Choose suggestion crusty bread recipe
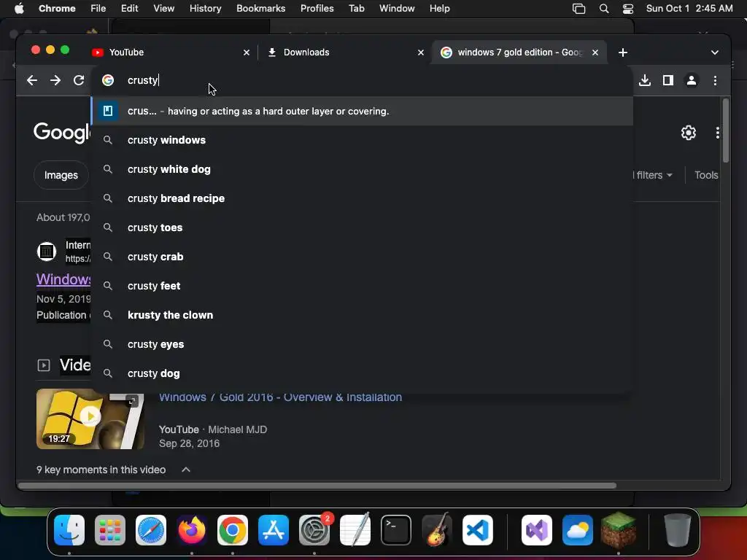The width and height of the screenshot is (747, 560). (x=362, y=198)
